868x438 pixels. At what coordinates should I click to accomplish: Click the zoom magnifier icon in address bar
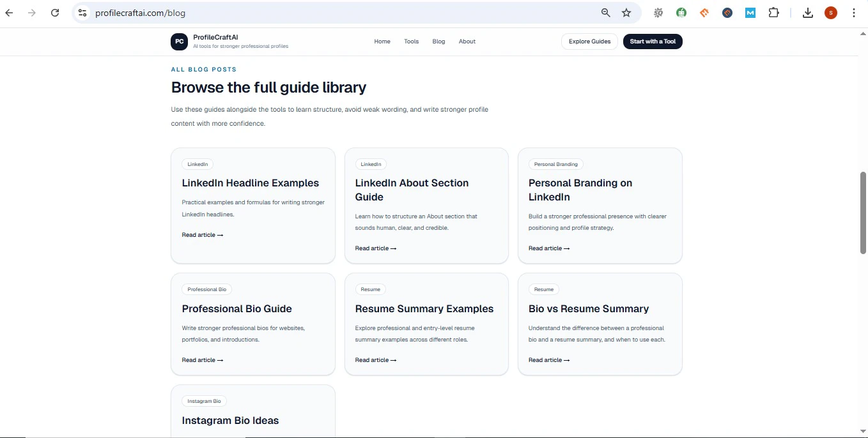point(606,13)
